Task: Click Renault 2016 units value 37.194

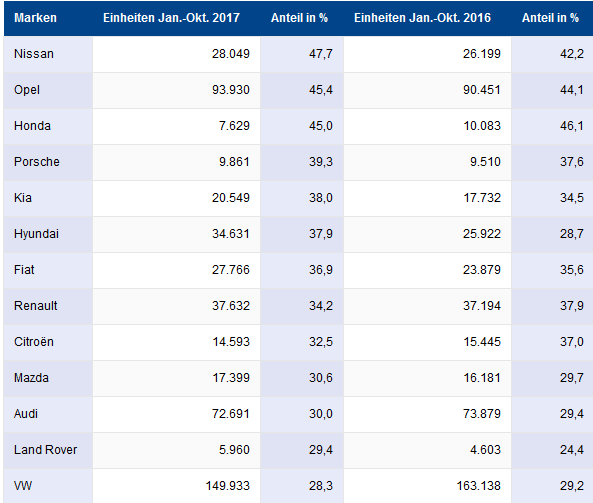Action: 482,305
